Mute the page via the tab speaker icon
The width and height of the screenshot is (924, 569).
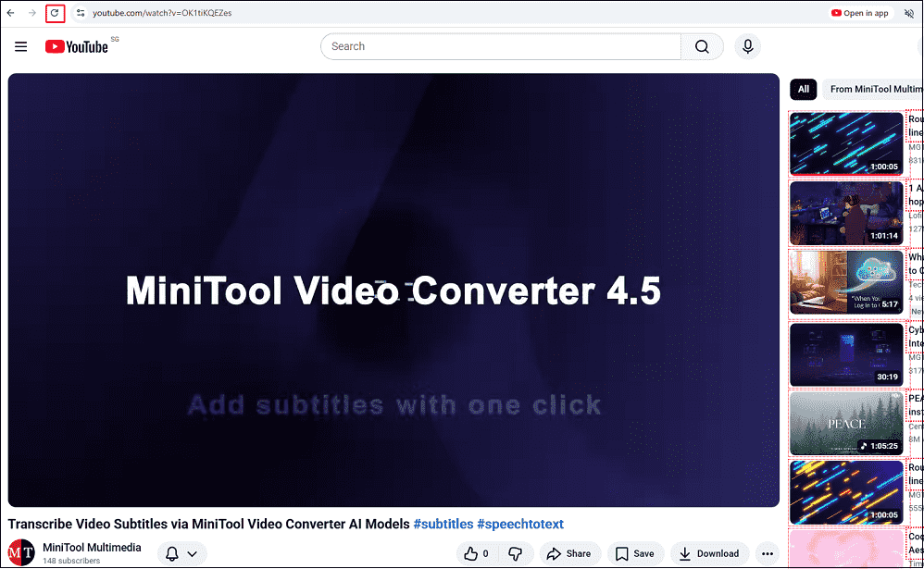[908, 13]
